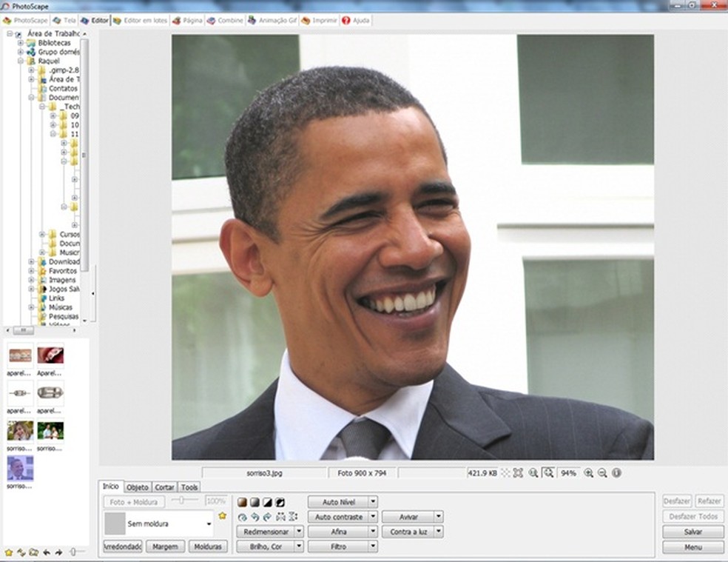
Task: Expand the Músicas tree node
Action: (x=31, y=307)
